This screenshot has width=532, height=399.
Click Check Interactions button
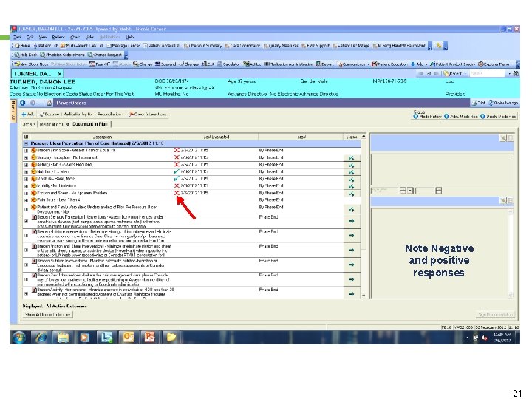148,115
